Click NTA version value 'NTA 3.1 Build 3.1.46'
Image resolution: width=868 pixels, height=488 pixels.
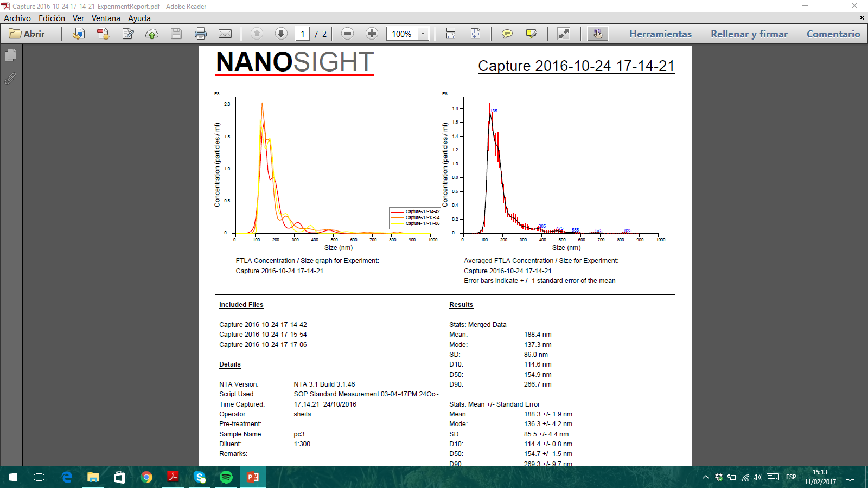(x=324, y=384)
